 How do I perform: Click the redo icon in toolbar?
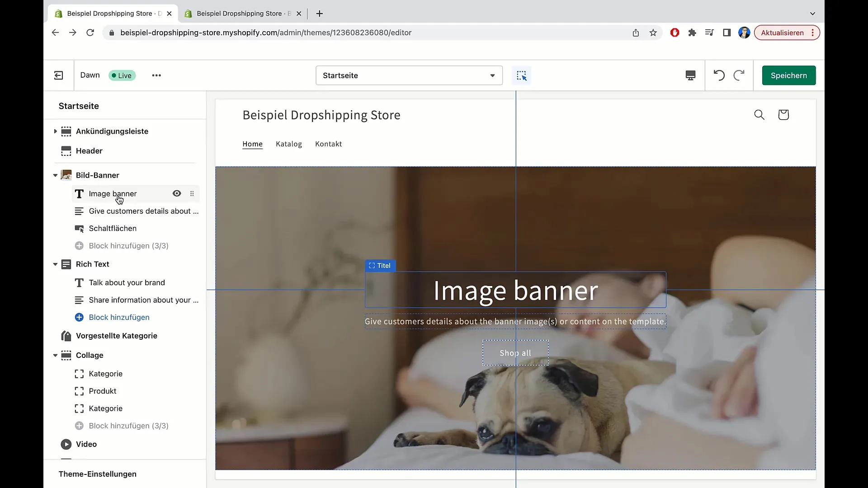tap(739, 75)
